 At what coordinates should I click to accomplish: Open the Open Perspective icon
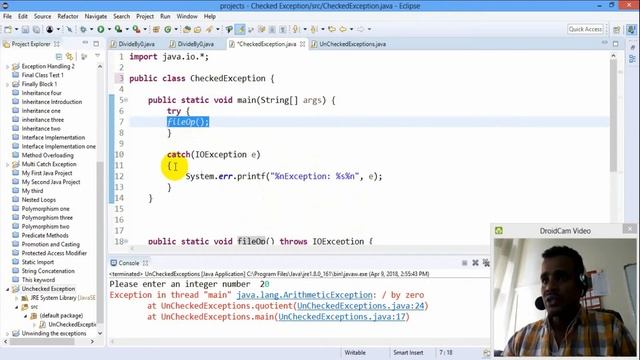(x=617, y=29)
